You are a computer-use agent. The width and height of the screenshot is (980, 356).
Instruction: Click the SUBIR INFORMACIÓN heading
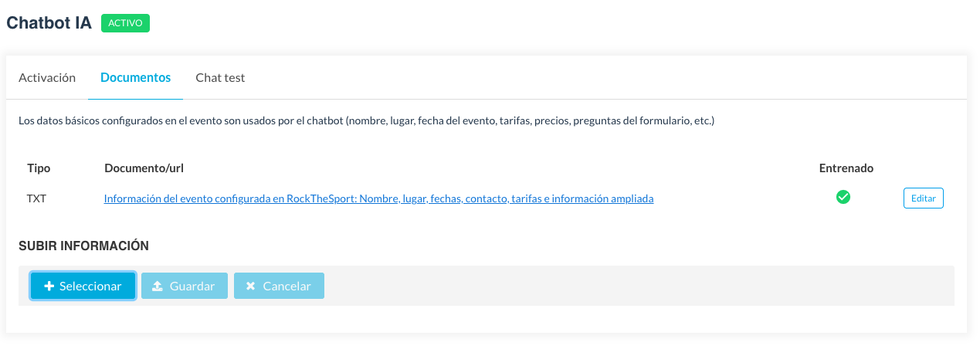tap(83, 246)
